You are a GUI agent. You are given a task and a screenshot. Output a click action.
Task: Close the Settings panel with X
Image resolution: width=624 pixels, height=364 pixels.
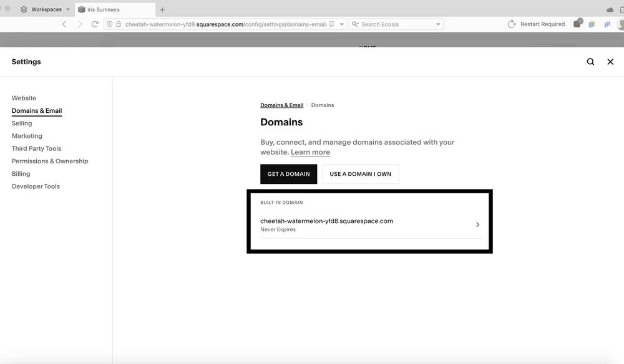click(610, 62)
